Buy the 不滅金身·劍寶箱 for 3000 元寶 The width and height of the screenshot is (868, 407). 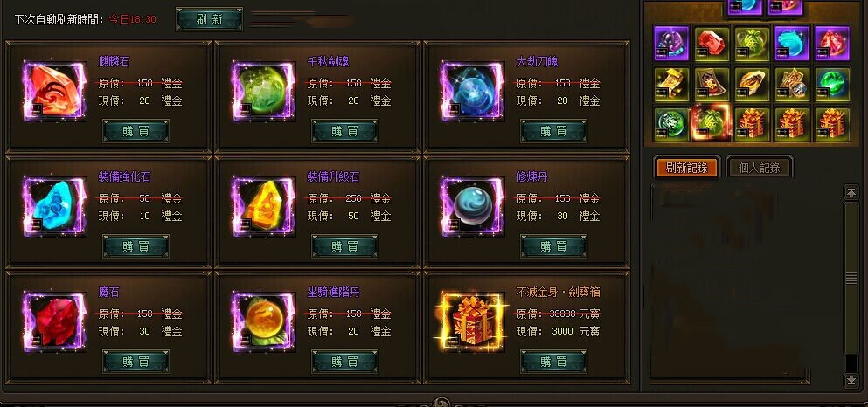point(553,362)
